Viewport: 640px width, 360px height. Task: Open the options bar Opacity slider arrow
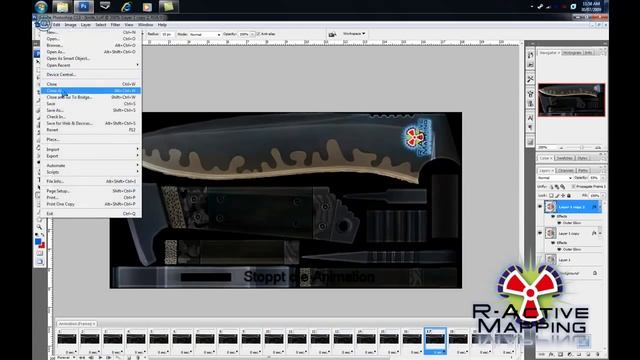[253, 34]
